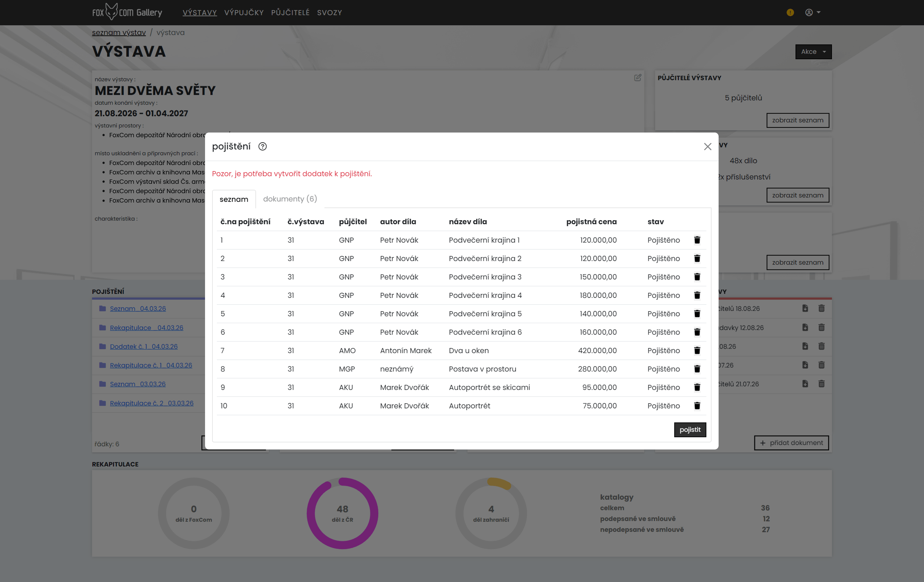Delete insurance row for Podvečerní krajina 1
The height and width of the screenshot is (582, 924).
pyautogui.click(x=697, y=240)
